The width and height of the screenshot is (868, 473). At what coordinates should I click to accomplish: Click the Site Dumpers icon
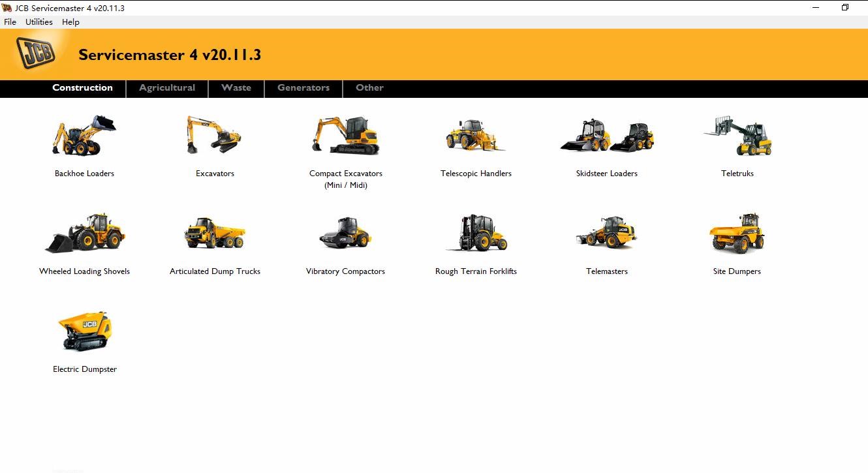tap(737, 233)
